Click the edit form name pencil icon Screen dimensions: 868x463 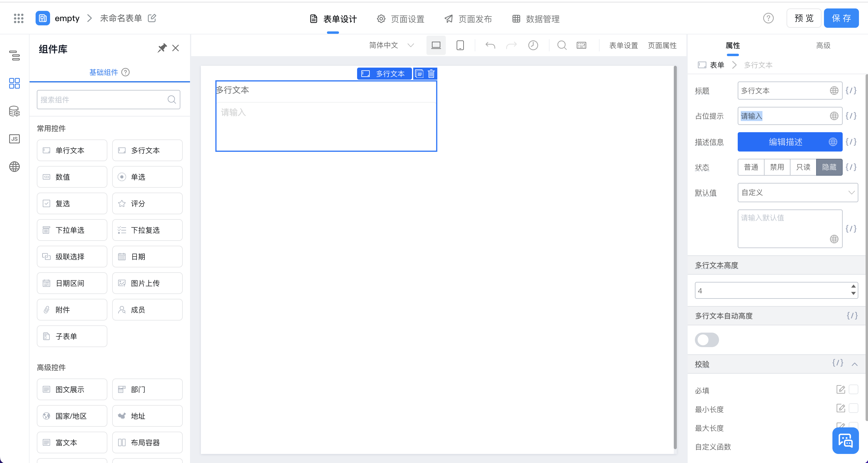click(152, 18)
